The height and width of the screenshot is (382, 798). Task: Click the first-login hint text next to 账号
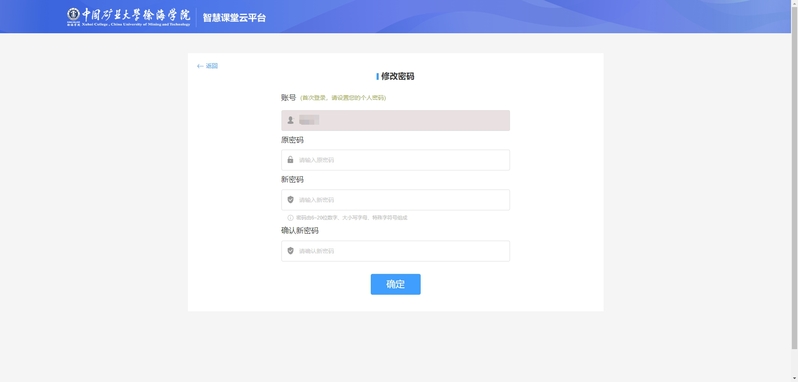343,98
